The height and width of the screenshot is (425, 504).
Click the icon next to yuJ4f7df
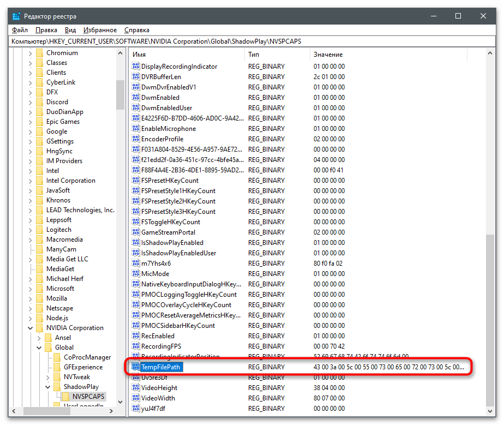coord(136,408)
